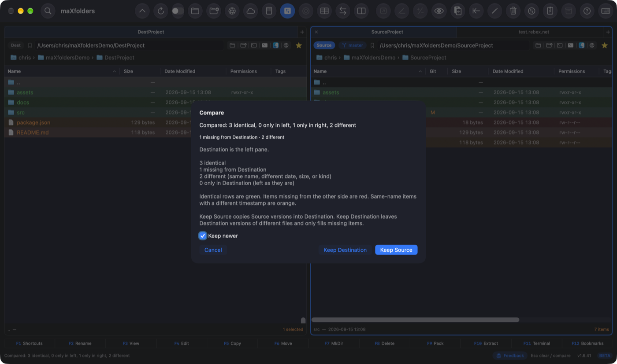The image size is (617, 364).
Task: Select the assets folder in the right pane
Action: click(462, 92)
